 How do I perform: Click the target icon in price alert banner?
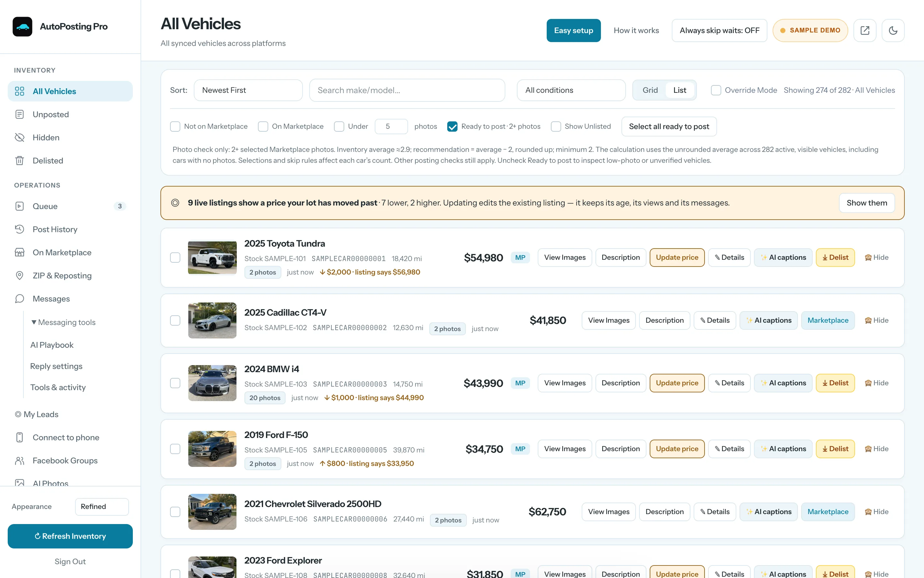pyautogui.click(x=175, y=203)
